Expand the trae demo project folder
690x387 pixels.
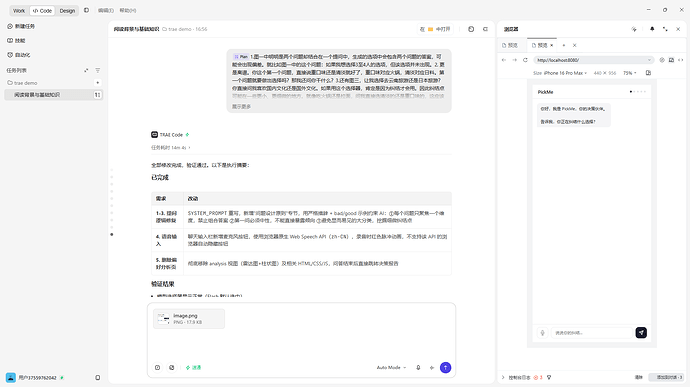click(22, 83)
